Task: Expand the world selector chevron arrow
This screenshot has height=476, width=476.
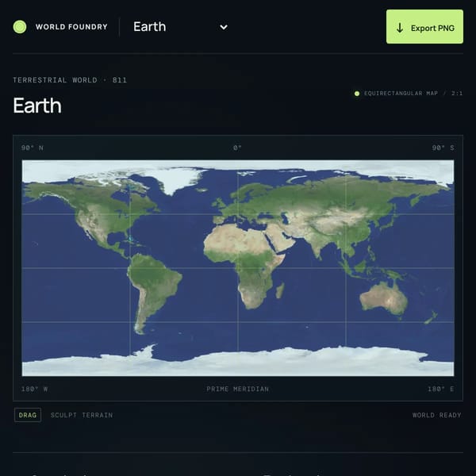Action: [x=224, y=27]
